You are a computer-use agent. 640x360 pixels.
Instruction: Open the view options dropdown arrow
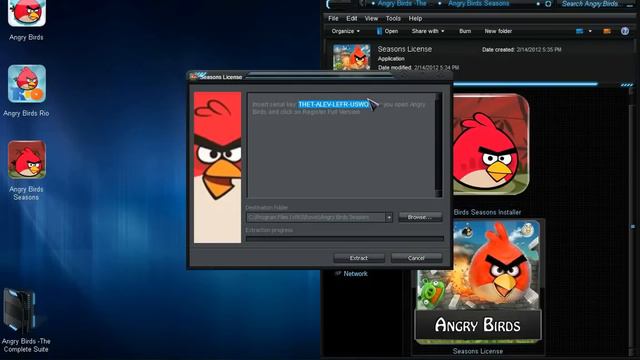click(x=590, y=31)
